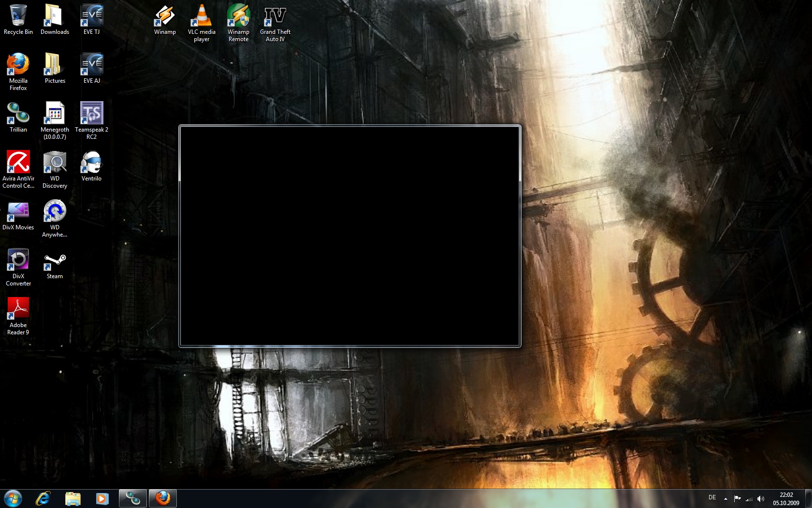The image size is (812, 508).
Task: Select the Winamp Remote shortcut
Action: pos(238,23)
